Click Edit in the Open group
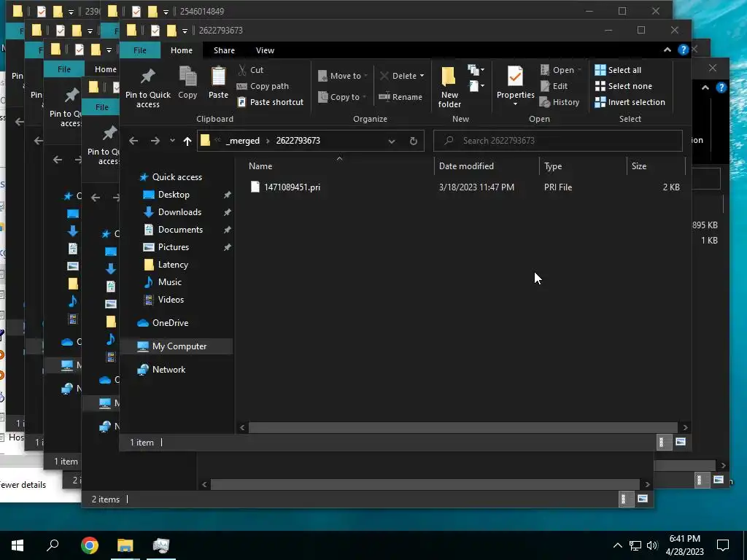Screen dimensions: 747x560 point(554,86)
